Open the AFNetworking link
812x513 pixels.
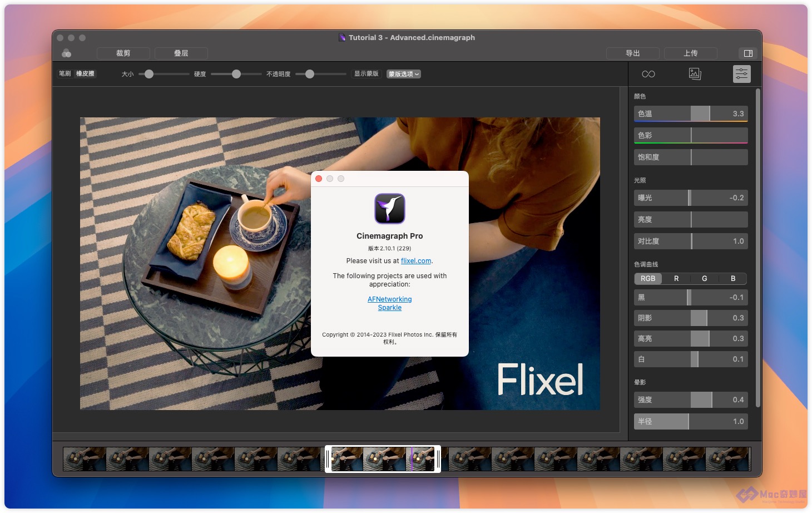390,299
